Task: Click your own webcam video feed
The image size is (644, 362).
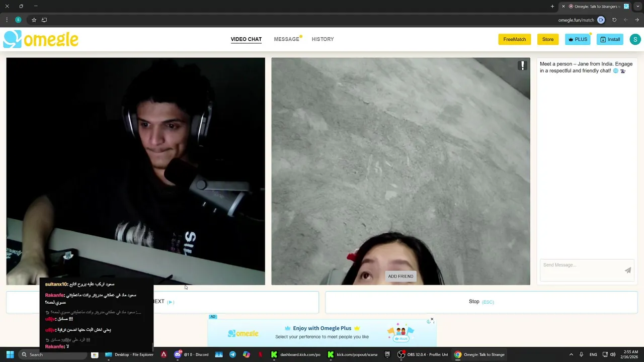Action: tap(135, 171)
